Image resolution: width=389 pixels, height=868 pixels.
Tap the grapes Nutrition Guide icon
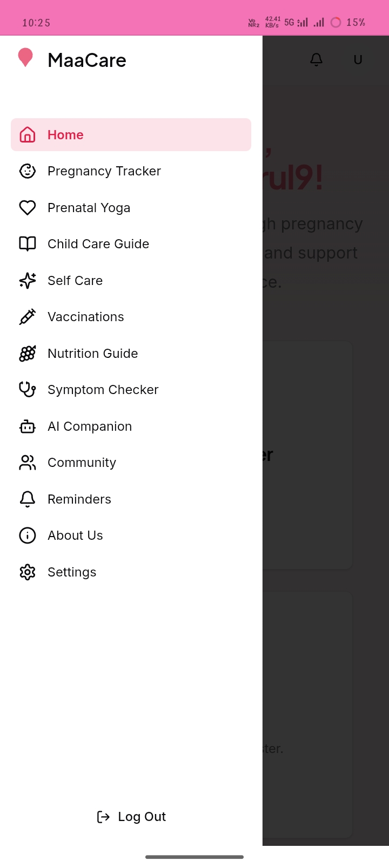coord(28,354)
